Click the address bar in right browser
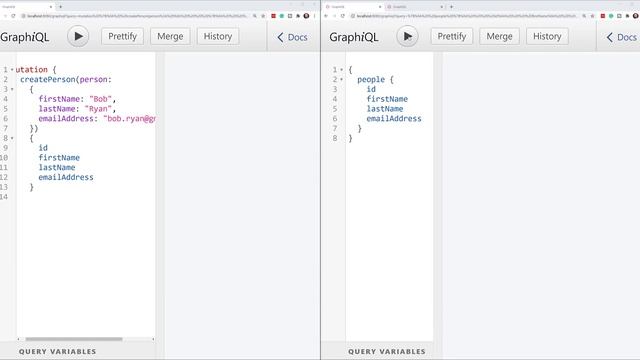 tap(465, 16)
